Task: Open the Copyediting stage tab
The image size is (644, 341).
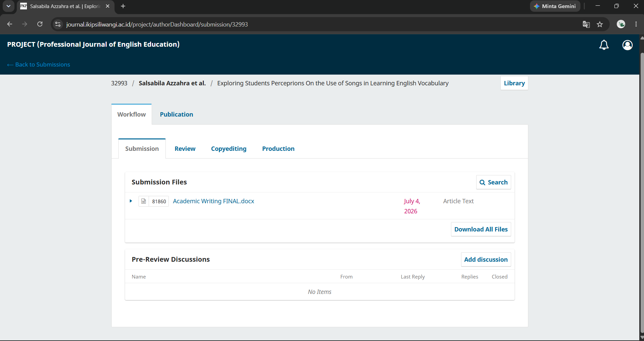Action: (x=229, y=148)
